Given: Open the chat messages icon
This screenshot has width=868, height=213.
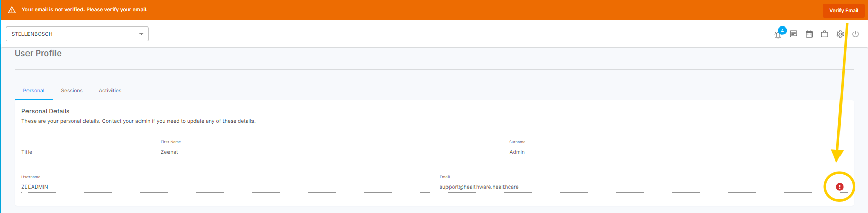Looking at the screenshot, I should [x=793, y=34].
